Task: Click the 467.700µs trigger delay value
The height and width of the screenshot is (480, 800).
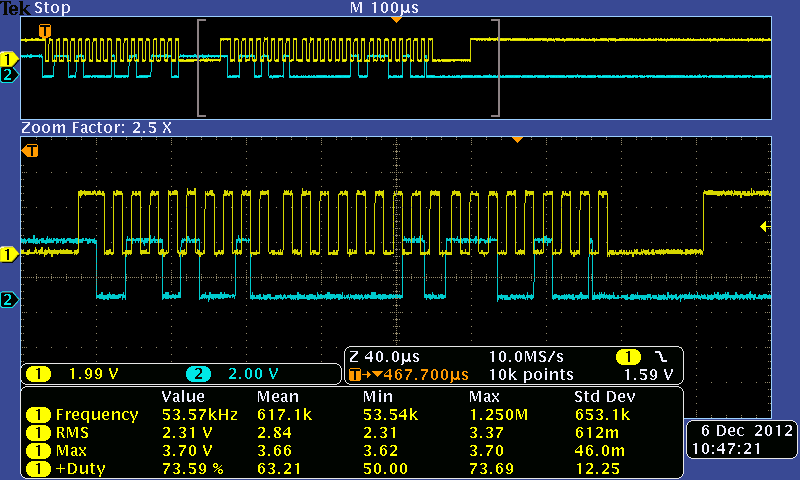Action: pyautogui.click(x=426, y=375)
